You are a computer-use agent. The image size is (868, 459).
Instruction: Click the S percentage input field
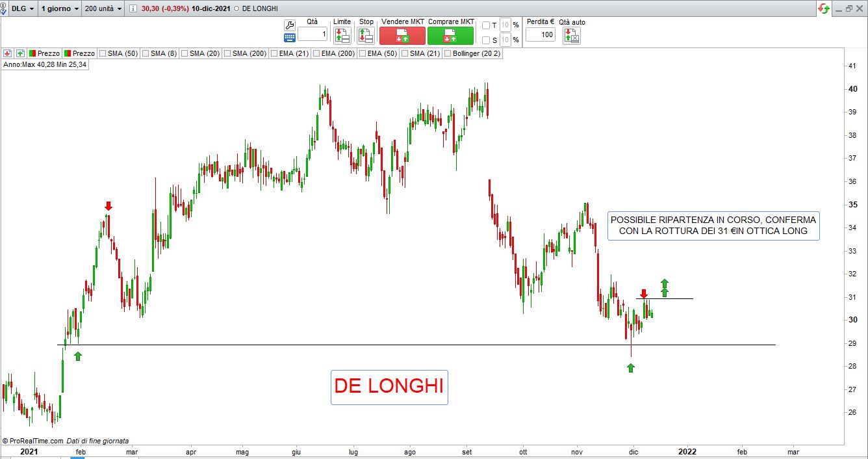click(x=505, y=40)
